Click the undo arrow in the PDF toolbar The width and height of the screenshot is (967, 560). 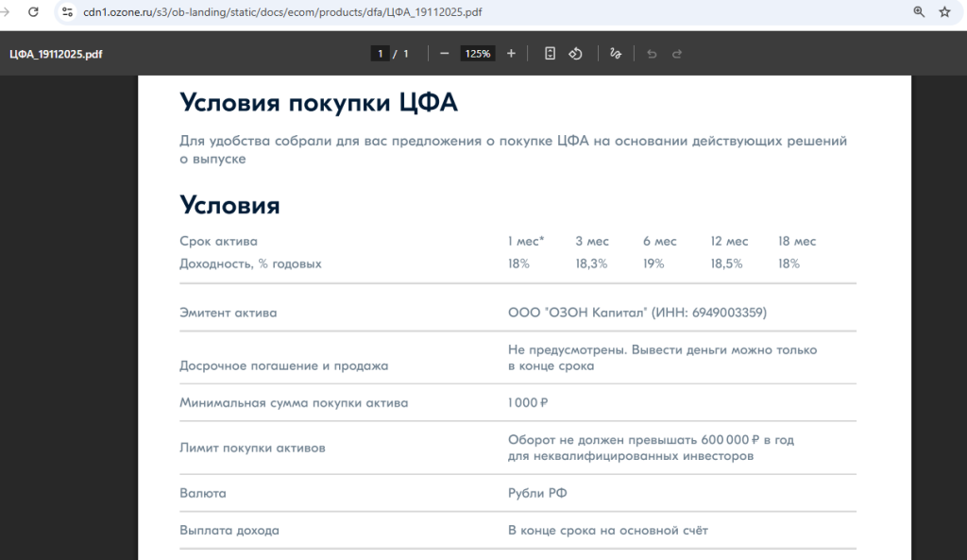pos(652,54)
